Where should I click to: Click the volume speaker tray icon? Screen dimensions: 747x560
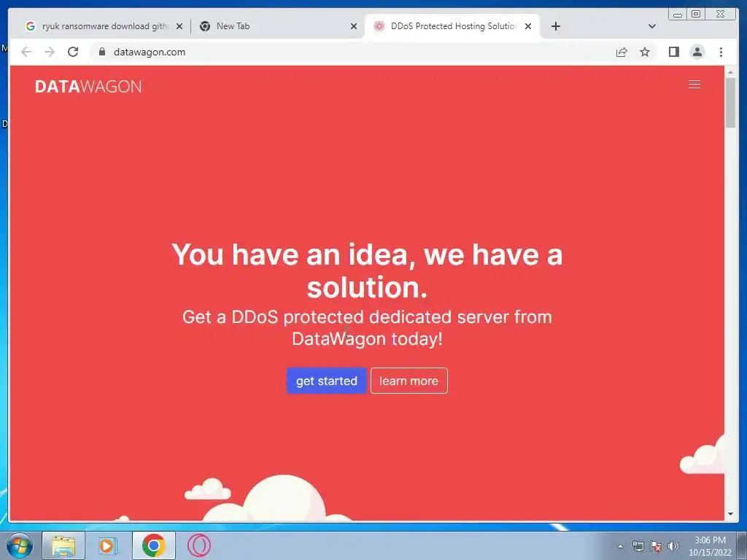673,546
